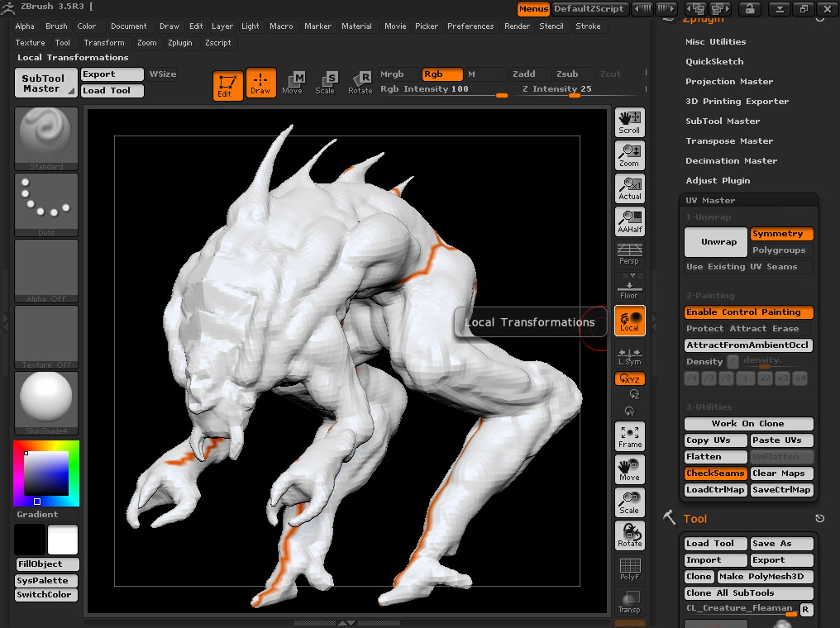Click the AAHalf view icon
The width and height of the screenshot is (840, 628).
pyautogui.click(x=629, y=221)
